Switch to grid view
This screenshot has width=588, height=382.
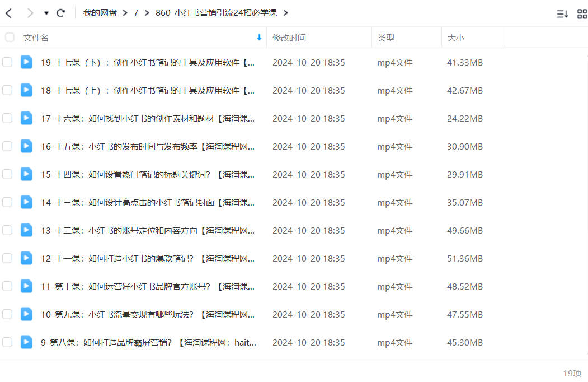pos(582,14)
